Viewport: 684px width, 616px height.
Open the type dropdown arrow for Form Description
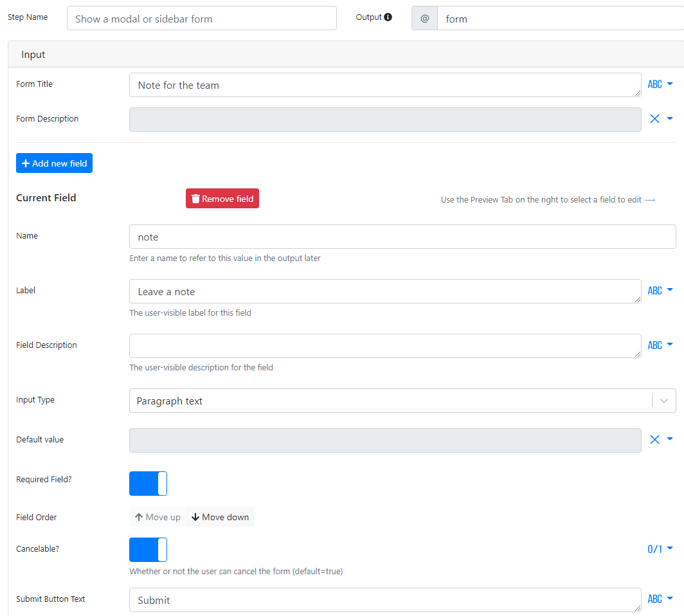[x=670, y=118]
